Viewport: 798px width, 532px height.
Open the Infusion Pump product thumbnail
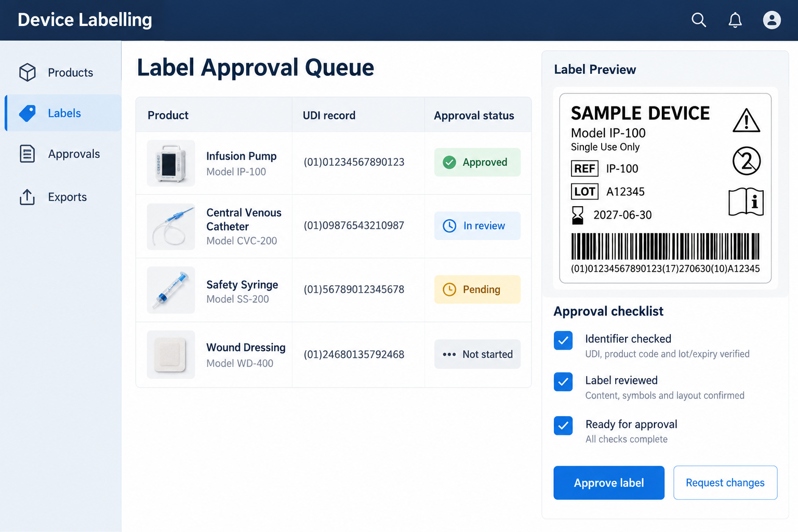coord(171,163)
